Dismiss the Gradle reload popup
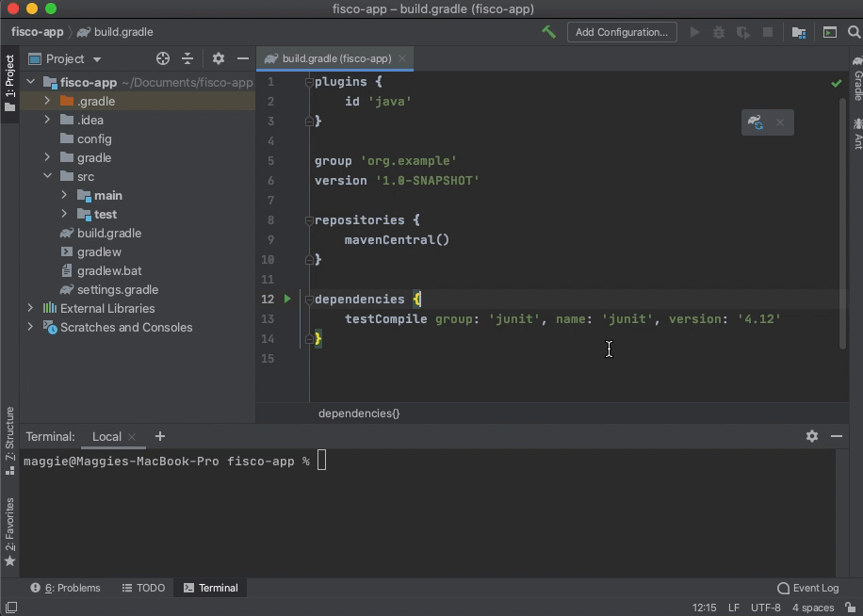This screenshot has width=863, height=616. point(780,122)
